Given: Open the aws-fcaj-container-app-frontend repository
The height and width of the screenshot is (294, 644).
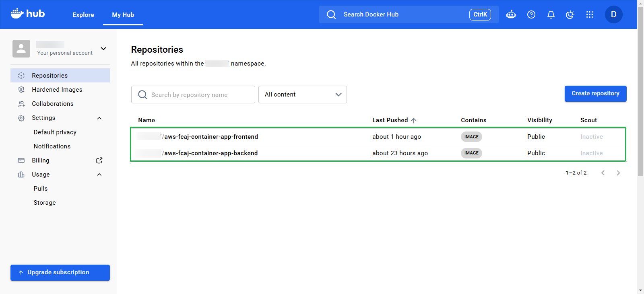Looking at the screenshot, I should [x=211, y=137].
